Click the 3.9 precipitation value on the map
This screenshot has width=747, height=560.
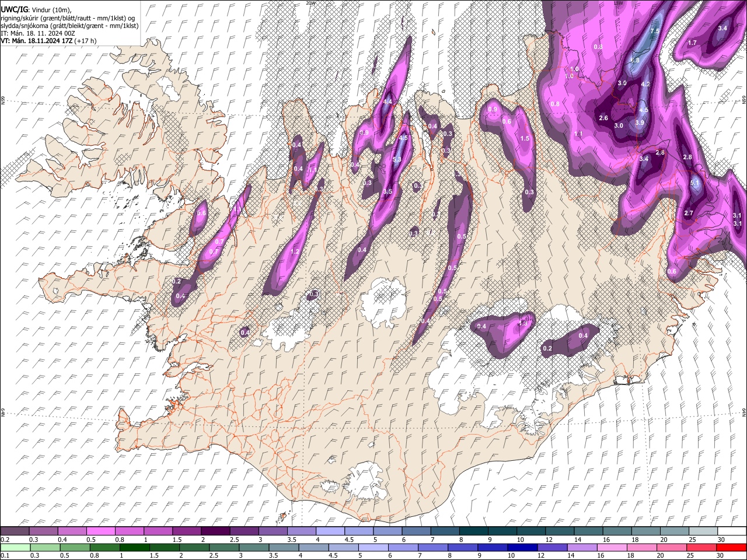tap(640, 123)
